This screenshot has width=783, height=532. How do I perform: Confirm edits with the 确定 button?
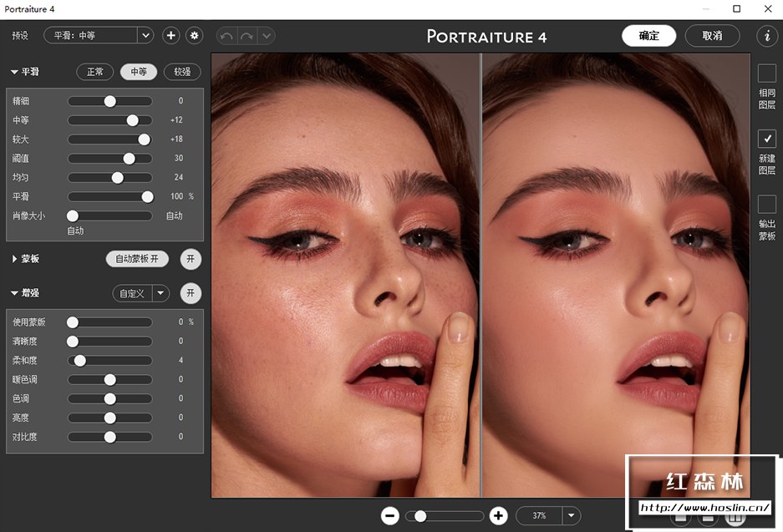coord(648,36)
